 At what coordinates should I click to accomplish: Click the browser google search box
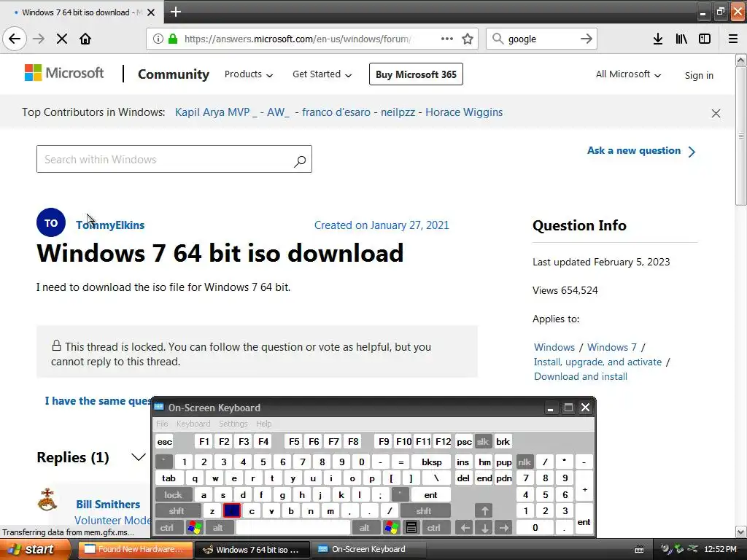542,39
